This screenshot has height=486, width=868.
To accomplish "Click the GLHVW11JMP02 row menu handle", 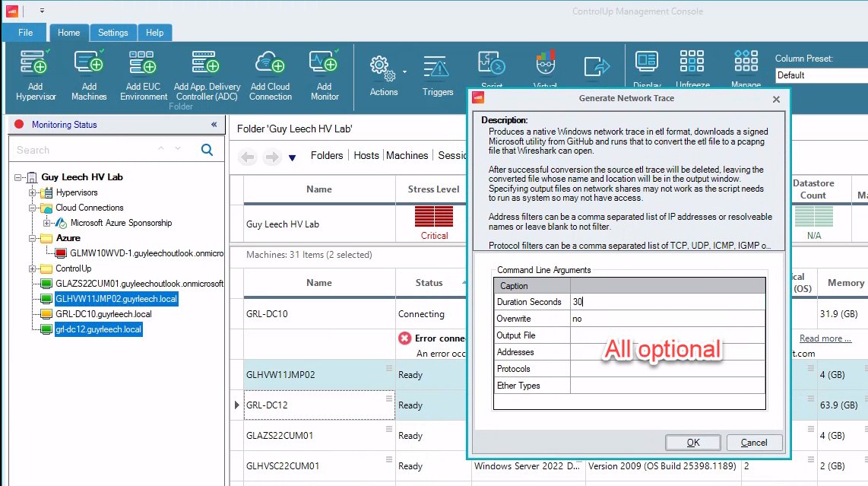I will [x=388, y=368].
